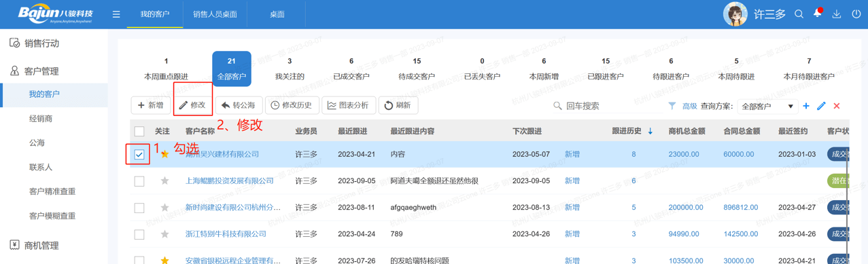Click the power logout icon

(856, 14)
